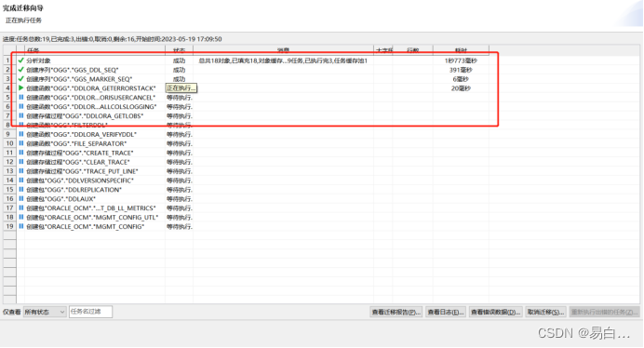The width and height of the screenshot is (644, 348).
Task: Click the pause icon beside DDLOR...ALLCOLSLOGGING
Action: [x=21, y=106]
